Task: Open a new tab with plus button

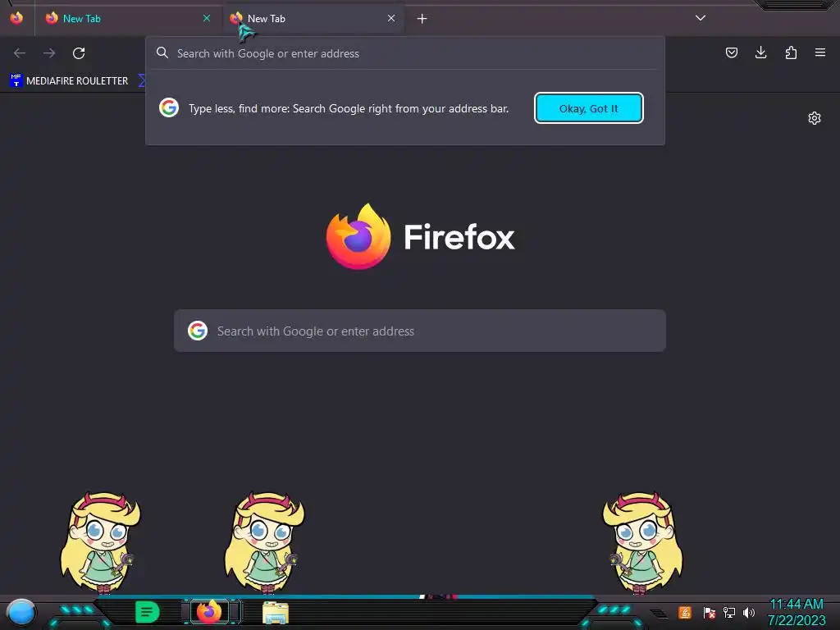Action: [x=422, y=19]
